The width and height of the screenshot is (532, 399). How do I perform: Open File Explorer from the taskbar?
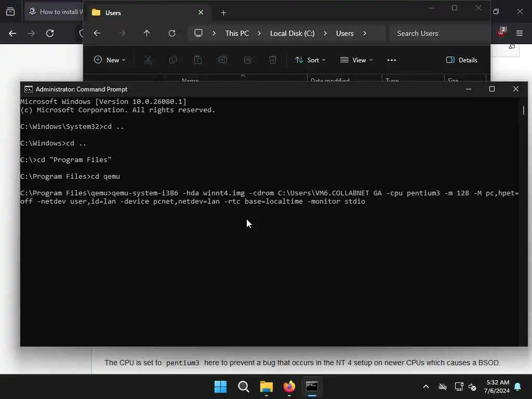click(x=267, y=387)
